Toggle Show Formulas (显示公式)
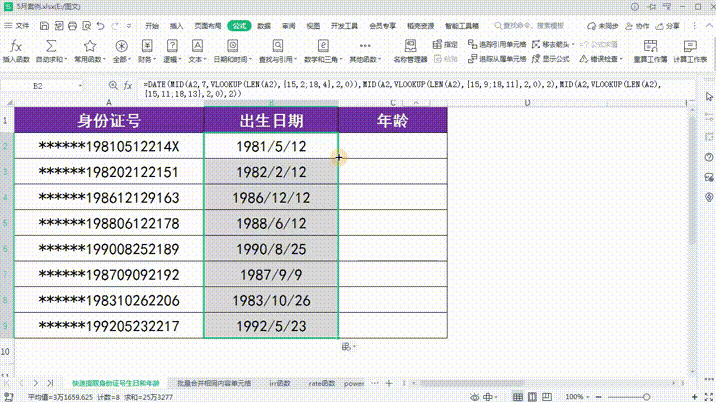The height and width of the screenshot is (402, 716). tap(551, 59)
